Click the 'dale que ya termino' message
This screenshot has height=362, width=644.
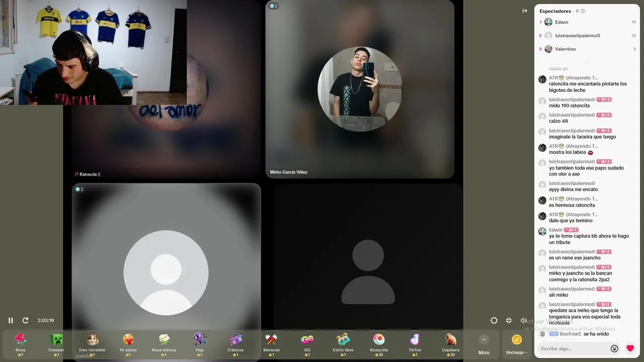pyautogui.click(x=571, y=221)
